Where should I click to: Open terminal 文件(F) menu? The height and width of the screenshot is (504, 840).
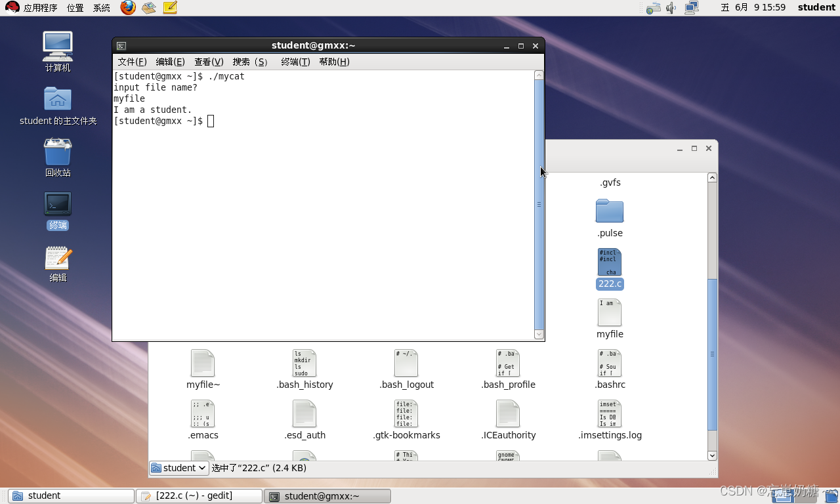[132, 62]
